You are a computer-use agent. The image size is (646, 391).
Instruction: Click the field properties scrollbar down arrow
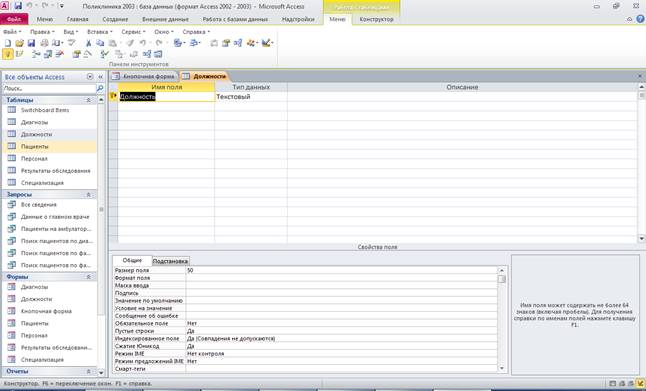pos(502,368)
